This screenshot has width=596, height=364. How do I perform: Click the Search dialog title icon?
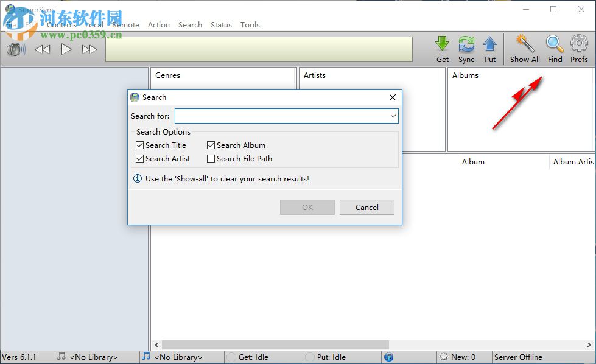(135, 97)
